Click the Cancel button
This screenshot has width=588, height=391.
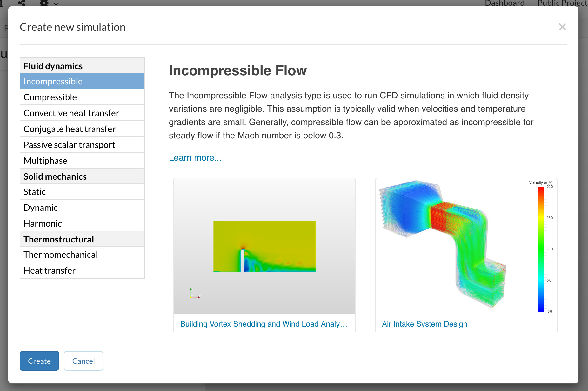(x=83, y=361)
